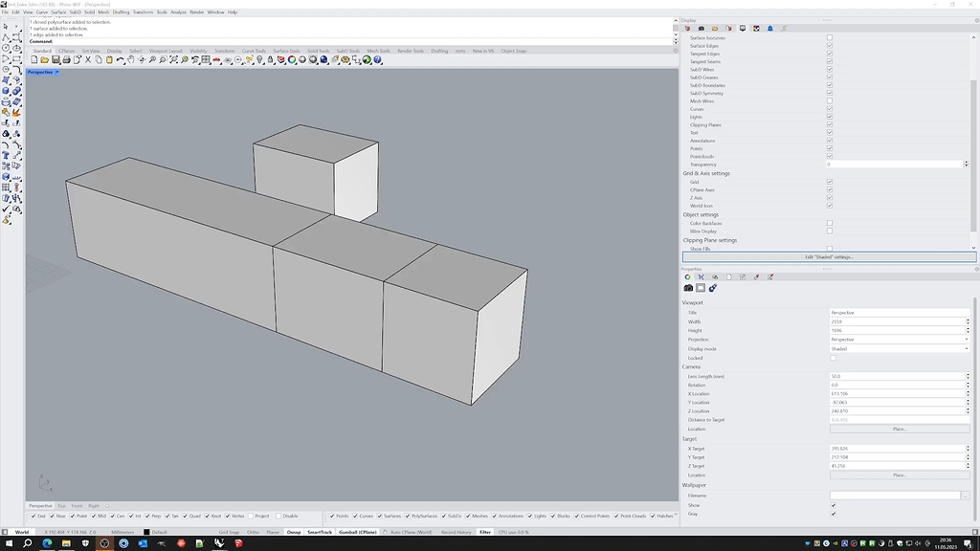This screenshot has width=980, height=551.
Task: Select the Zoom tool icon in the toolbar
Action: click(152, 60)
